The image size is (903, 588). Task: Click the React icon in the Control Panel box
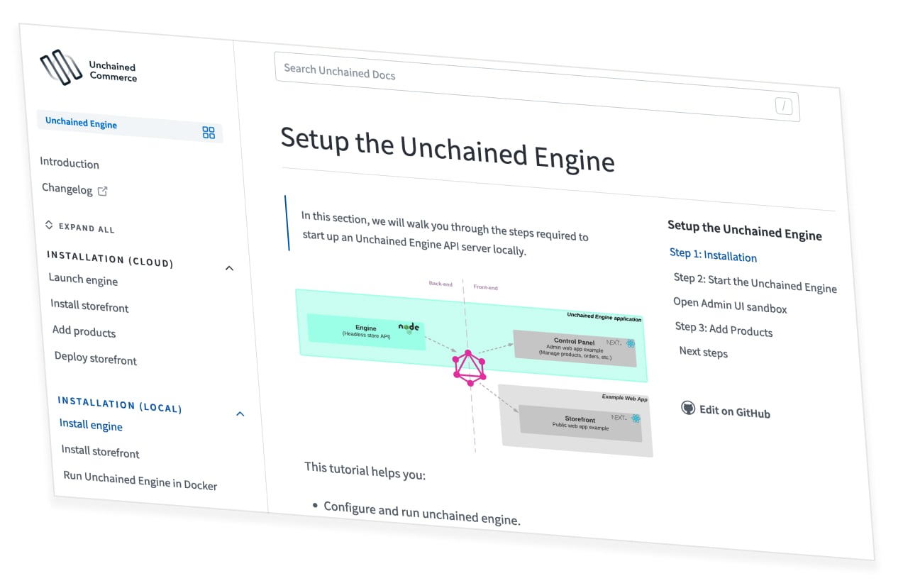[628, 342]
